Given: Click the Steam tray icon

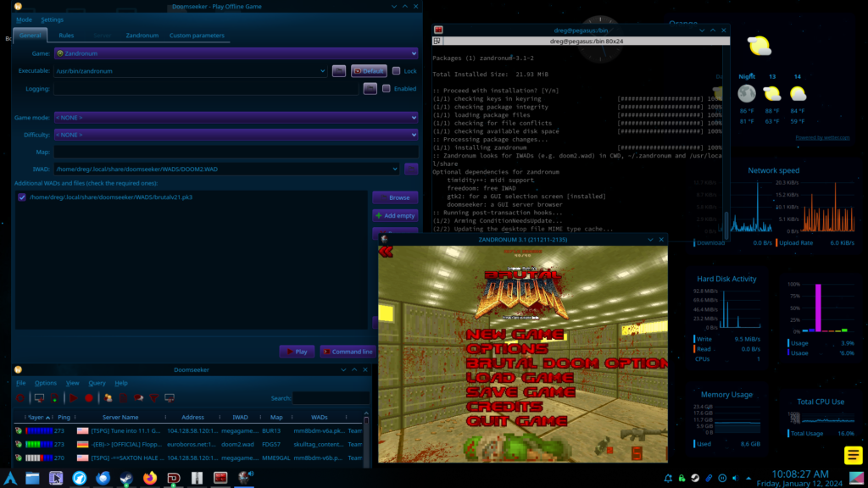Looking at the screenshot, I should click(695, 478).
